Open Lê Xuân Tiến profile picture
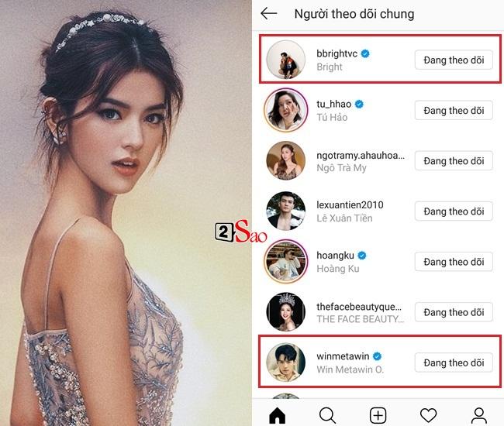The width and height of the screenshot is (504, 426). click(286, 211)
